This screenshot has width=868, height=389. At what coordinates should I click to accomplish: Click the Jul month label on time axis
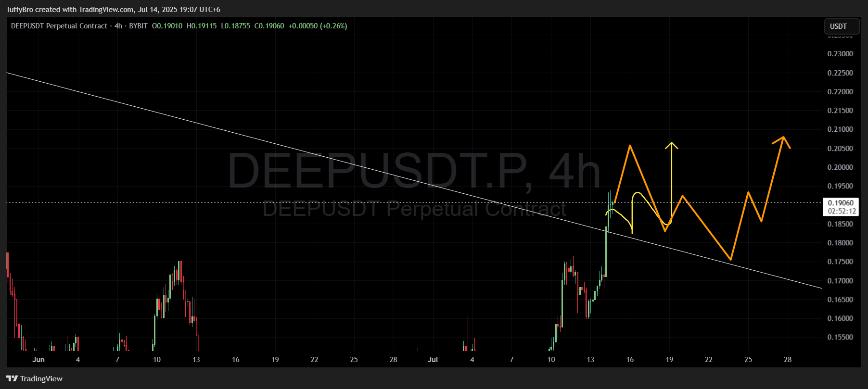433,360
